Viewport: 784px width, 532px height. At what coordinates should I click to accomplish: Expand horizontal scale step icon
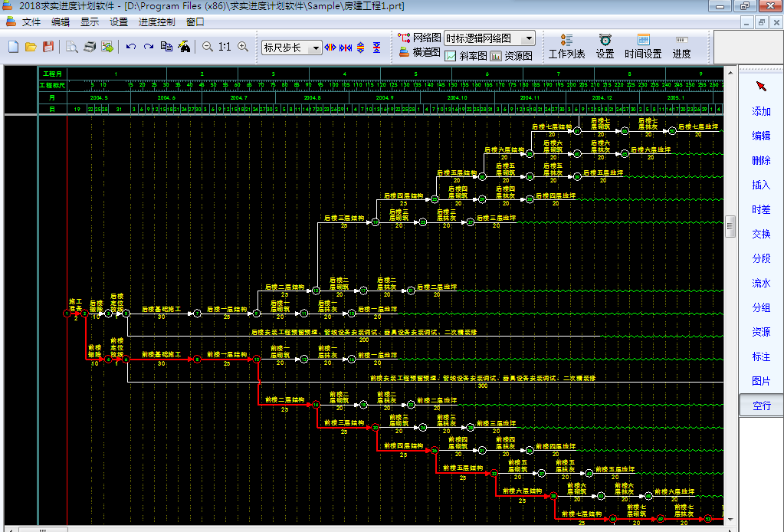330,48
